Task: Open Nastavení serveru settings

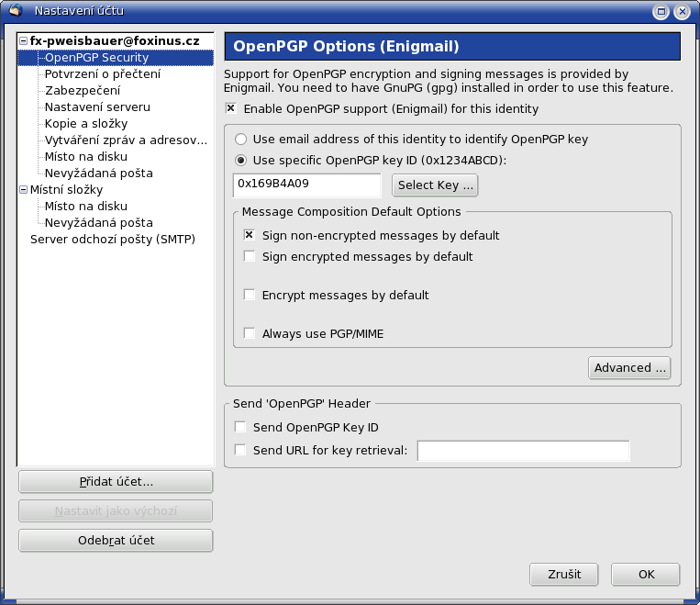Action: tap(97, 107)
